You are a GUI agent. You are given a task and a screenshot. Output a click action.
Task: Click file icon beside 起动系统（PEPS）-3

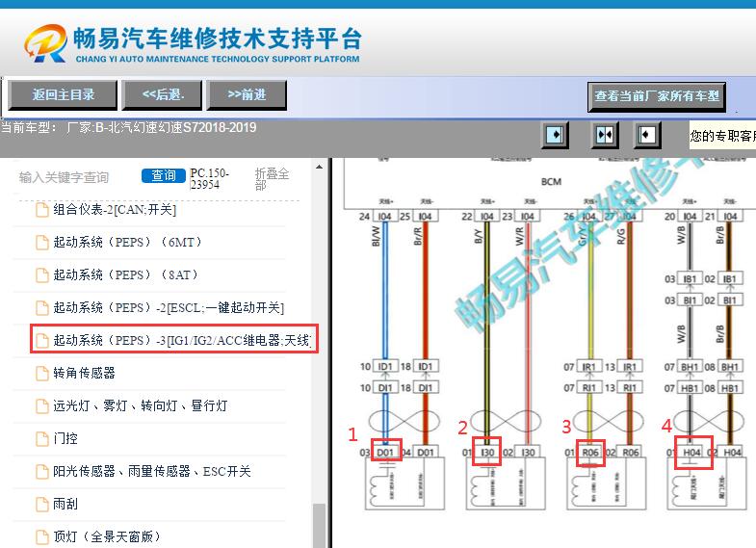coord(42,341)
